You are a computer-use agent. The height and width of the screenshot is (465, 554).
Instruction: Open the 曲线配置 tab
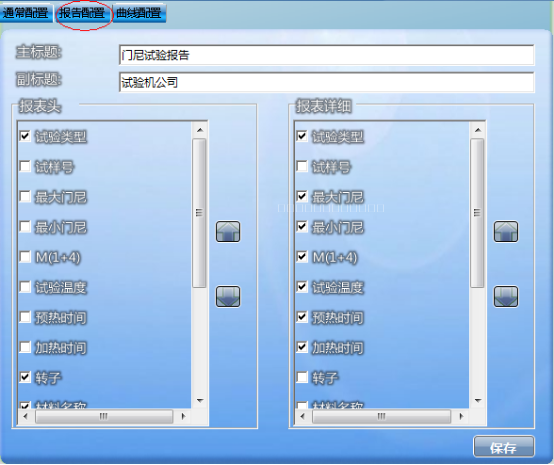139,13
